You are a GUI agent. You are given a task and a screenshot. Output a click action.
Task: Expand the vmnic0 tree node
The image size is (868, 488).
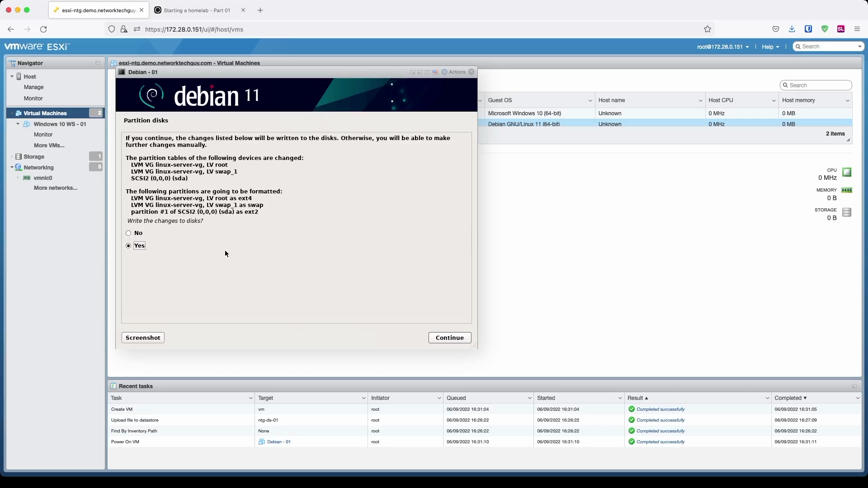pos(18,178)
